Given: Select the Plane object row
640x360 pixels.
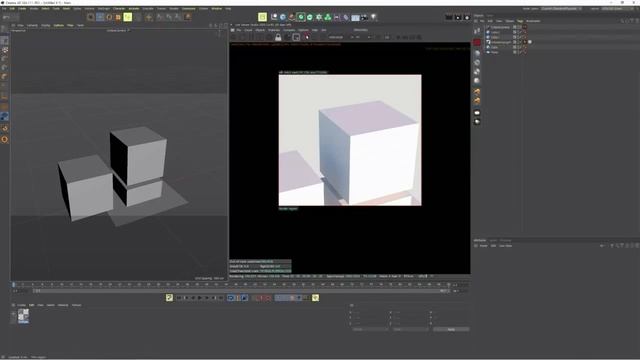Looking at the screenshot, I should click(494, 52).
